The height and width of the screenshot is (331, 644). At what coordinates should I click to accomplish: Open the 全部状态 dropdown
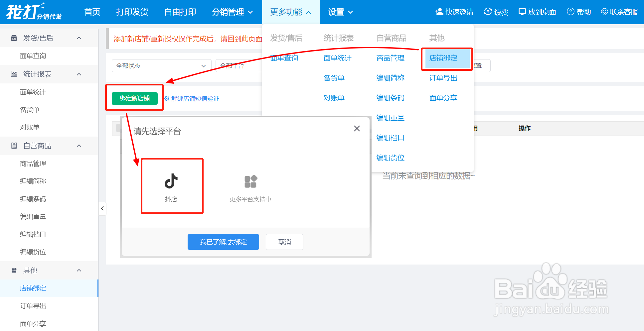(161, 65)
